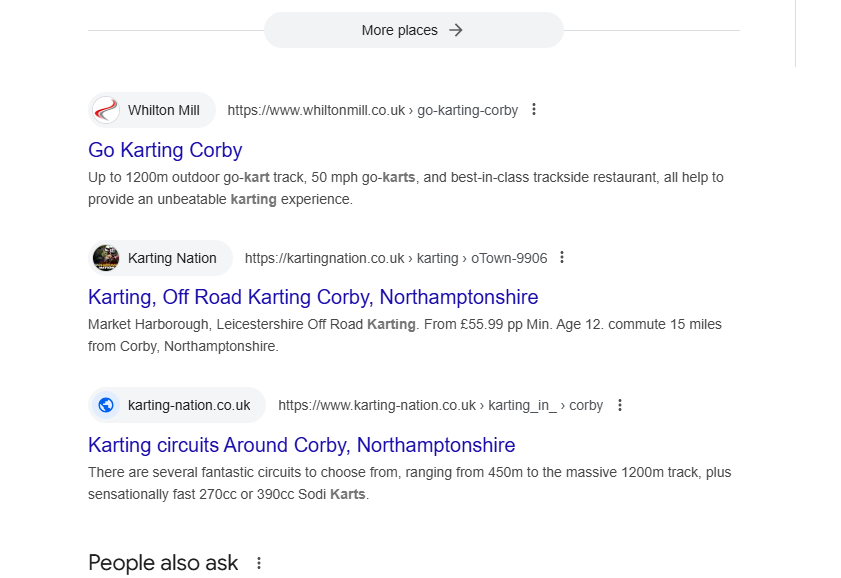The image size is (841, 578).
Task: Open Karting circuits Around Corby link
Action: pos(301,445)
